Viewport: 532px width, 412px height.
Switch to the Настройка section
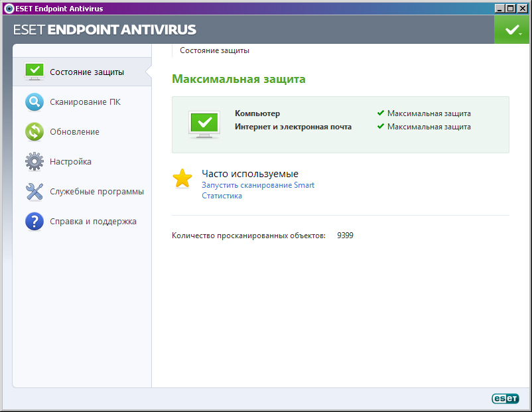[x=82, y=161]
